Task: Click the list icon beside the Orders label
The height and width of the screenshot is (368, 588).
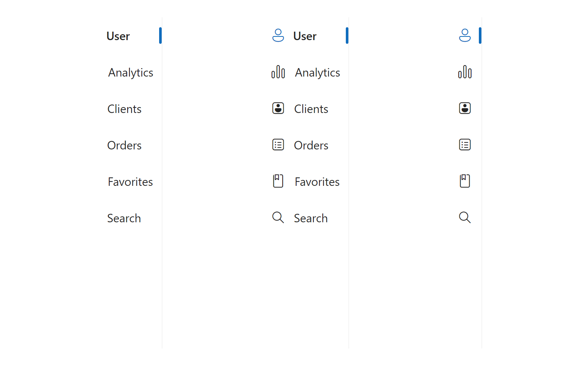Action: pyautogui.click(x=278, y=145)
